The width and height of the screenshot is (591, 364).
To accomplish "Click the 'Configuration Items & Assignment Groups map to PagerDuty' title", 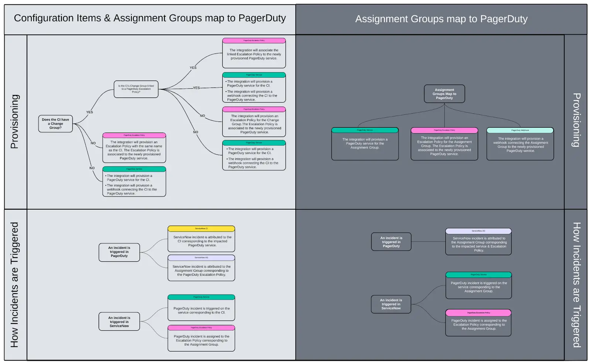I will click(150, 18).
